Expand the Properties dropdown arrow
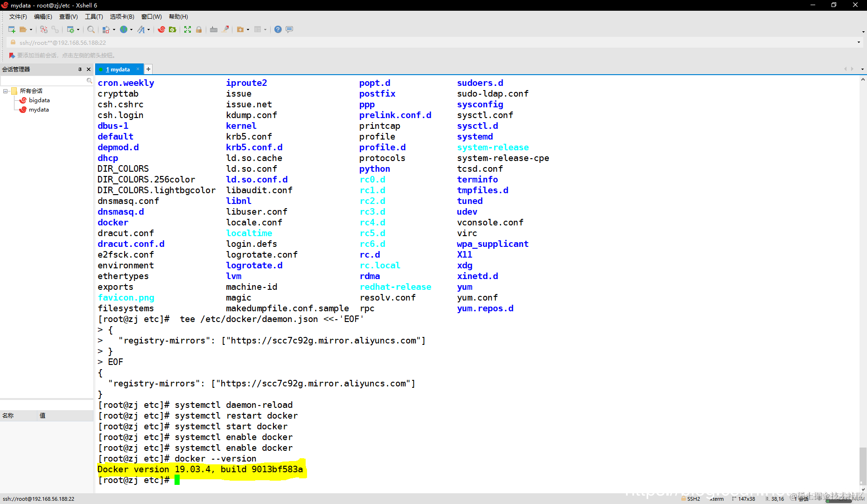Screen dimensions: 867x504 (78, 29)
